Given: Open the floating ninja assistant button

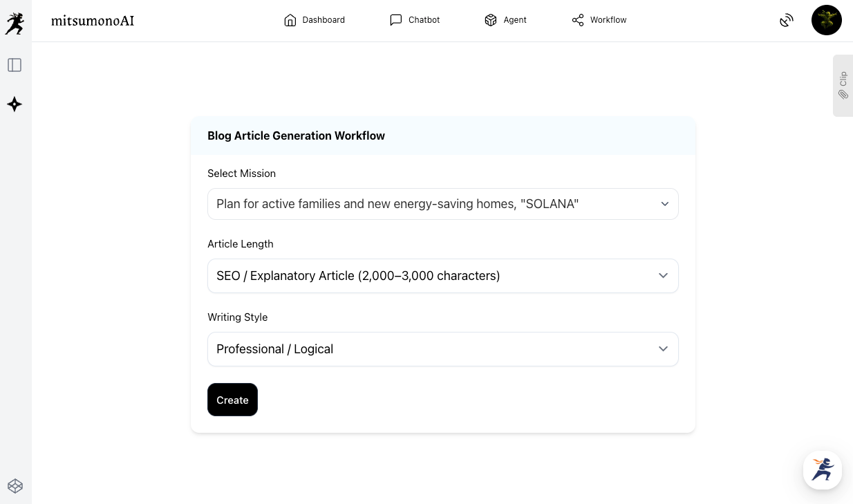Looking at the screenshot, I should (822, 470).
